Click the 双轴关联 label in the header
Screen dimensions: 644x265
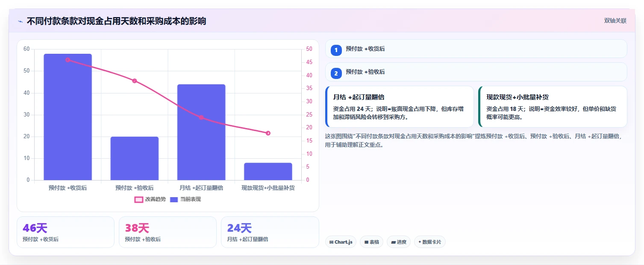tap(615, 21)
